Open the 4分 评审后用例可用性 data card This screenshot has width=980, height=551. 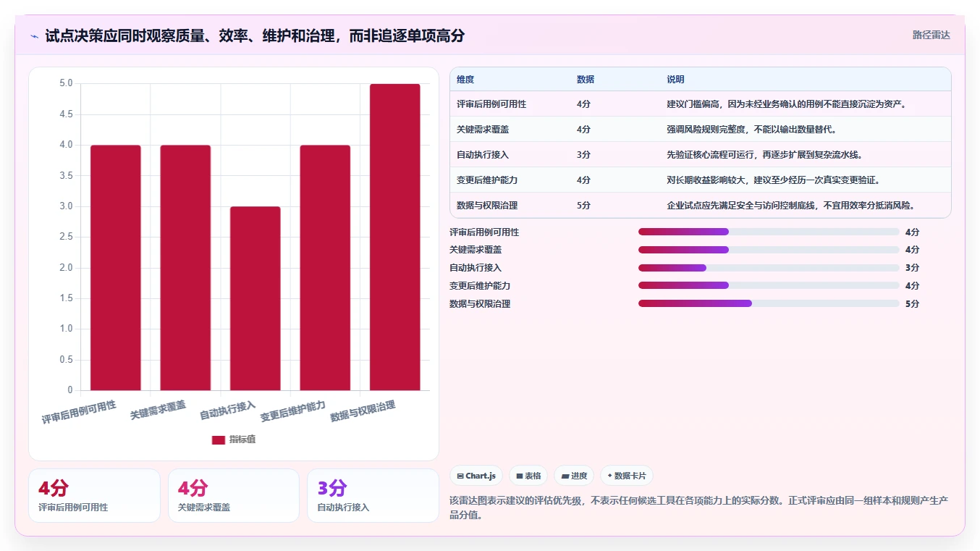[x=94, y=496]
